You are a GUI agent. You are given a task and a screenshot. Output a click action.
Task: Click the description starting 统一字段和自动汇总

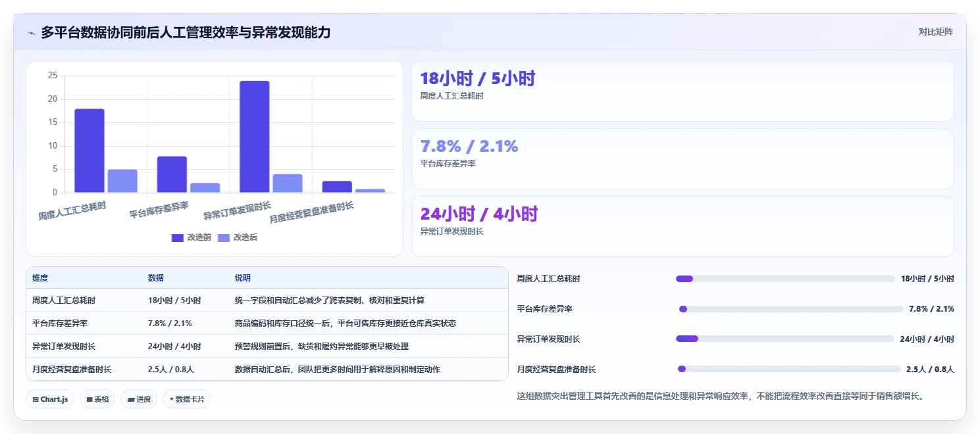pyautogui.click(x=330, y=300)
